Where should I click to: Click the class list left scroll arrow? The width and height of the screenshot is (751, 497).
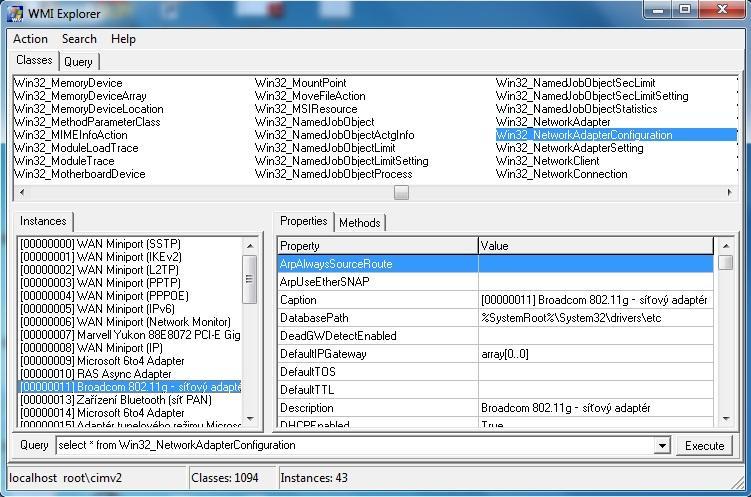point(22,192)
